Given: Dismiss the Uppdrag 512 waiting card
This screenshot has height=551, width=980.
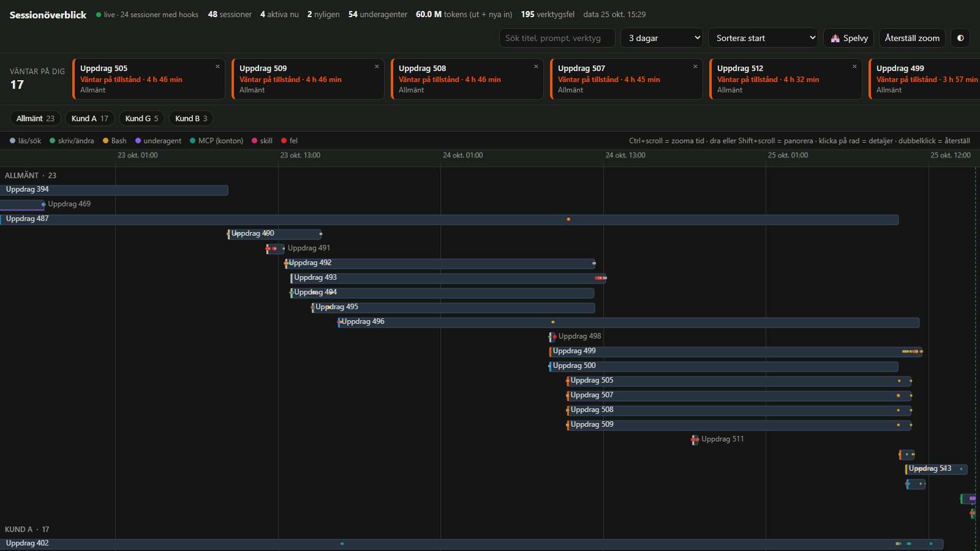Looking at the screenshot, I should [854, 67].
